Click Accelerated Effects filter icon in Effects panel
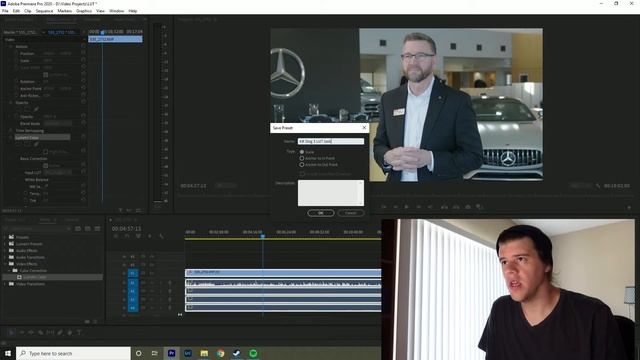This screenshot has height=360, width=640. coord(78,229)
